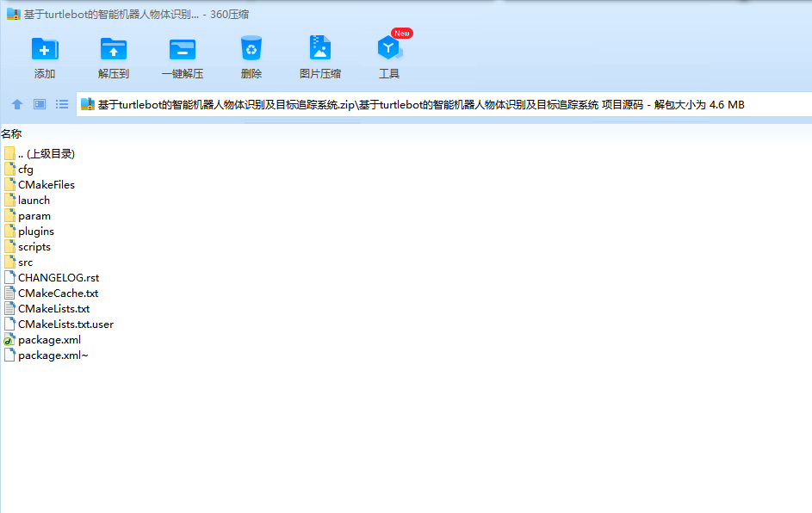Viewport: 812px width, 513px height.
Task: Click the address path field
Action: pyautogui.click(x=444, y=104)
